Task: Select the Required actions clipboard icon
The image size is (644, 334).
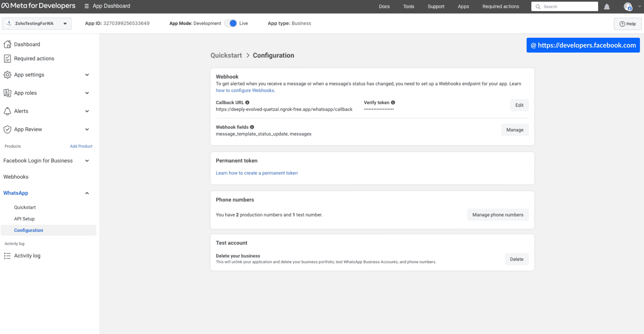Action: coord(7,58)
